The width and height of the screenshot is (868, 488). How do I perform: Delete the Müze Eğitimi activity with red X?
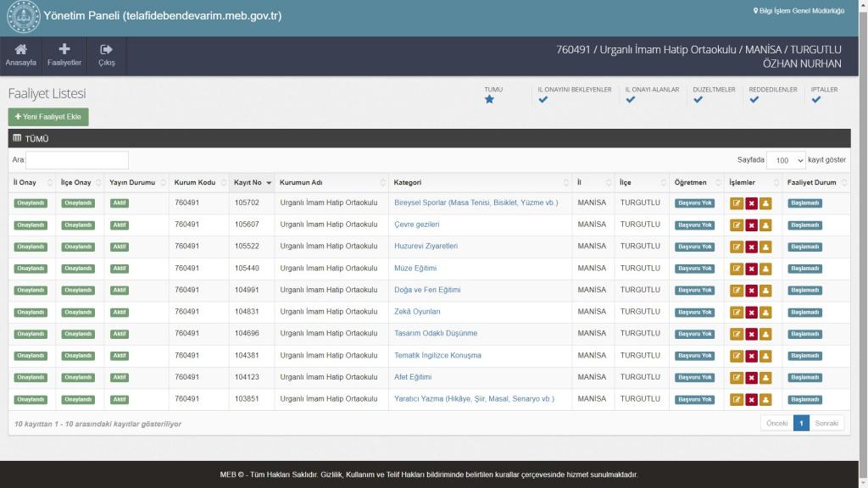751,269
